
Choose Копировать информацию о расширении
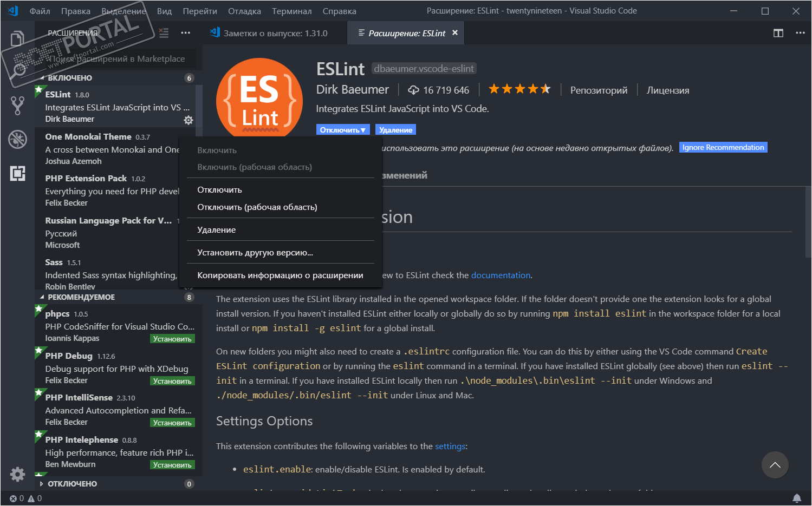(280, 275)
